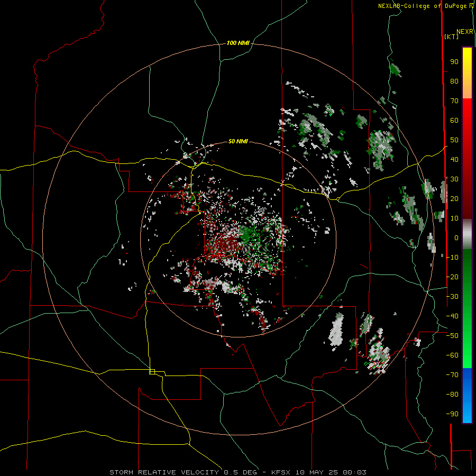Click the 0 value on the velocity scale

click(456, 237)
